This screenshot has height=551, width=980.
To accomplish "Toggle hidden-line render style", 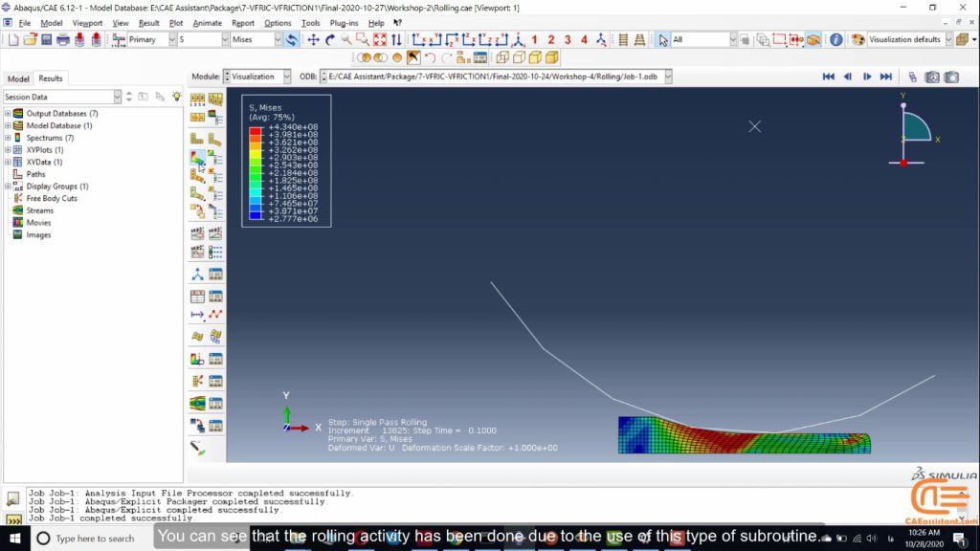I will (x=520, y=56).
